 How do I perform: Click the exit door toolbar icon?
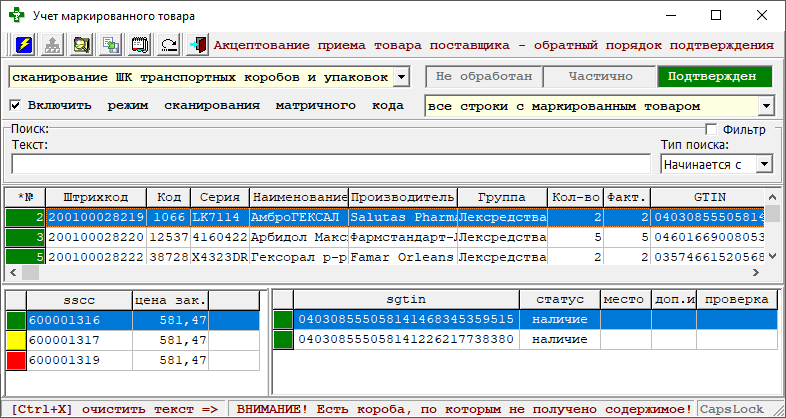(x=198, y=45)
